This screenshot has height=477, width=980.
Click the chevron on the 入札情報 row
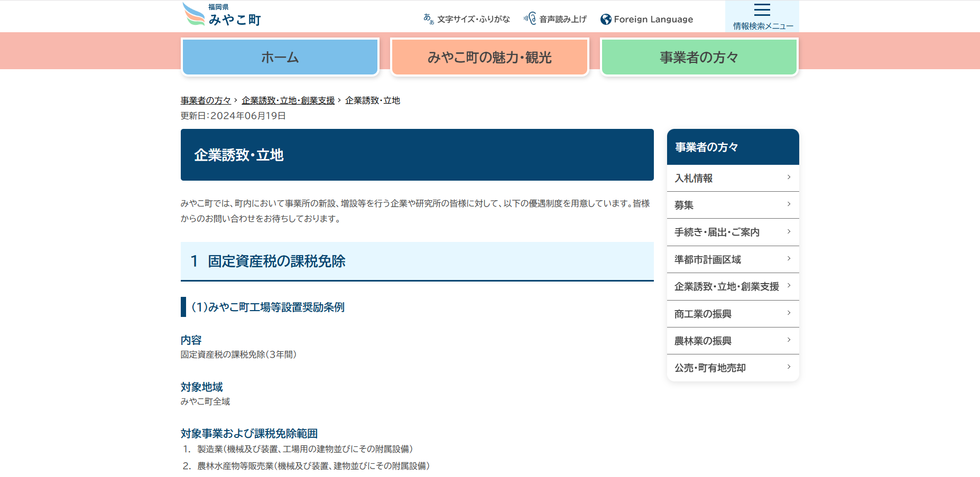click(789, 177)
